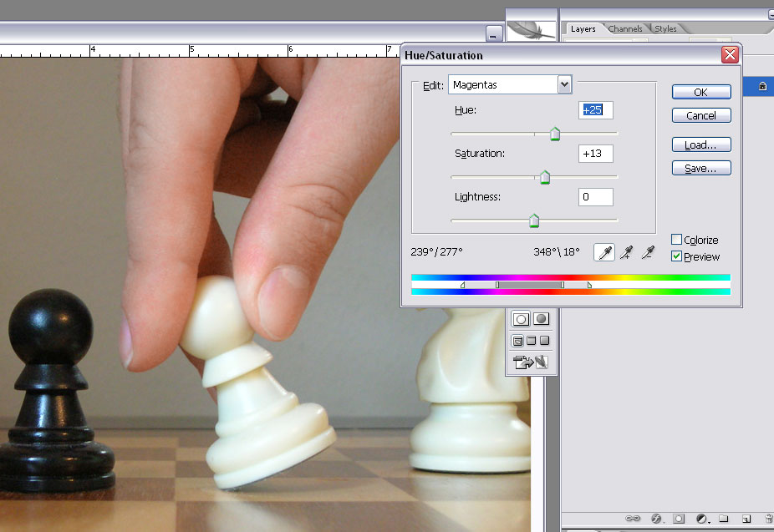The image size is (774, 532).
Task: Click the Load... button
Action: [701, 145]
